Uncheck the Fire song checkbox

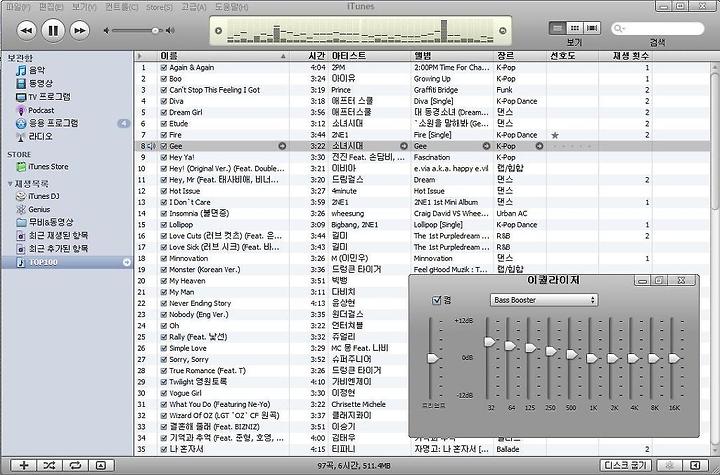(163, 135)
